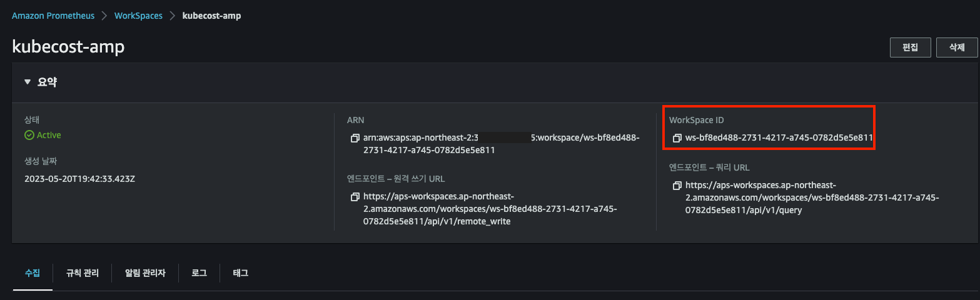Screen dimensions: 980x300
Task: Open the 수집 tab
Action: click(x=33, y=273)
